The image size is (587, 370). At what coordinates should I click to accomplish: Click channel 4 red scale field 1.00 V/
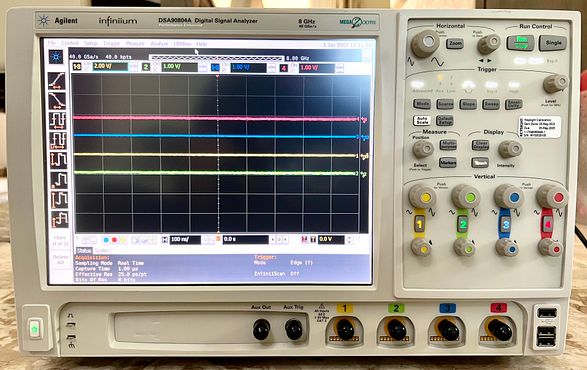pyautogui.click(x=317, y=68)
